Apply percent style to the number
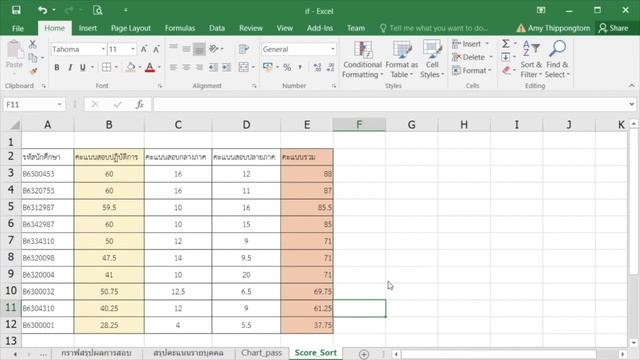The height and width of the screenshot is (360, 640). (x=287, y=67)
